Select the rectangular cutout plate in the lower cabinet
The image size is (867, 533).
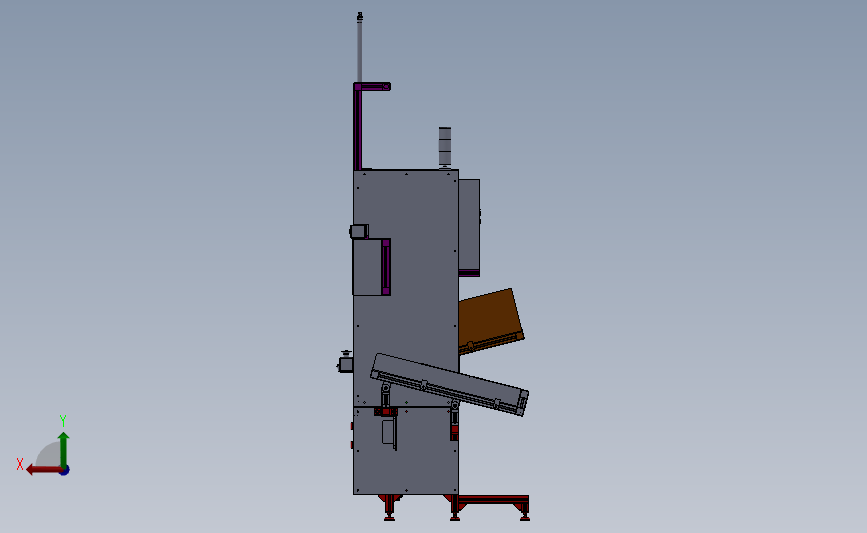coord(389,433)
